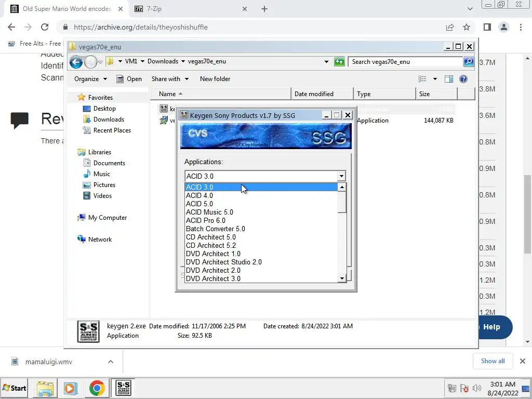532x399 pixels.
Task: Click the Search vegas70e_enu field
Action: [405, 62]
